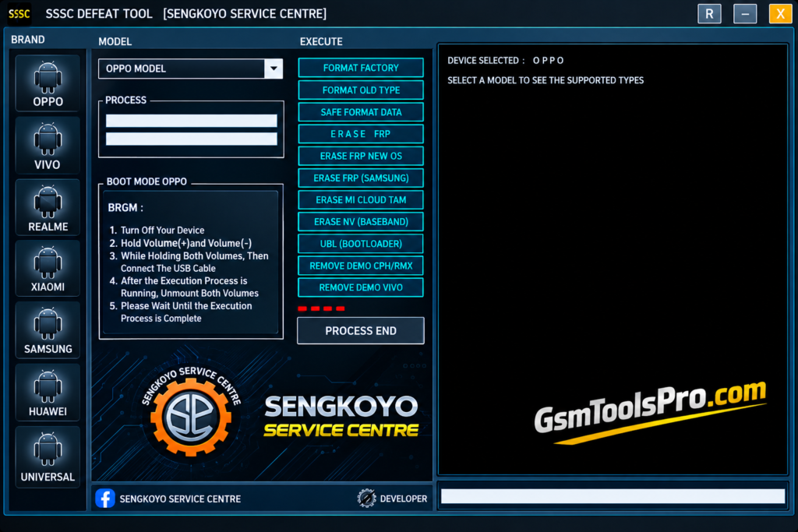Choose the REALME brand icon
This screenshot has height=532, width=798.
pyautogui.click(x=48, y=207)
